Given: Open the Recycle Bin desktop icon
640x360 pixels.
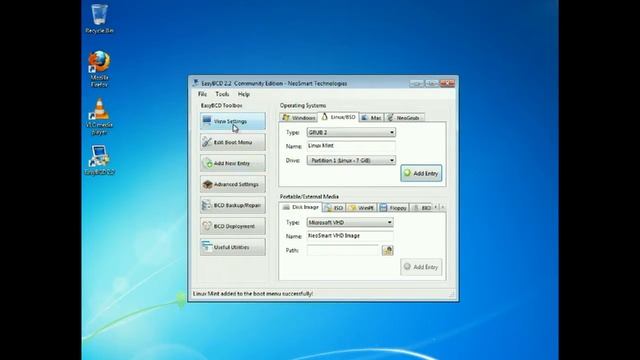Looking at the screenshot, I should (99, 19).
